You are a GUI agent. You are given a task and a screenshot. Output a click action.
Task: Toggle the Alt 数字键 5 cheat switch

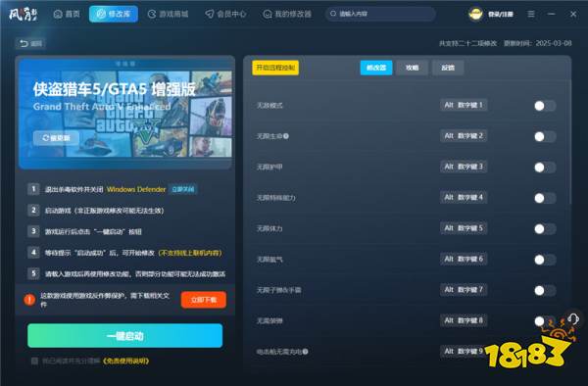545,228
